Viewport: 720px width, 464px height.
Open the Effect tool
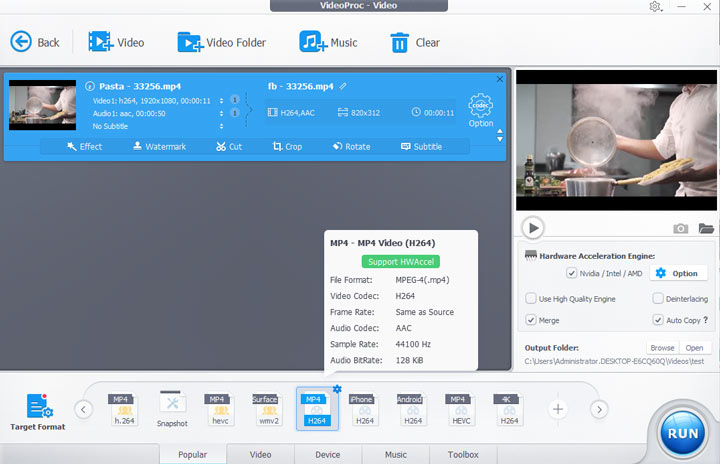click(84, 147)
